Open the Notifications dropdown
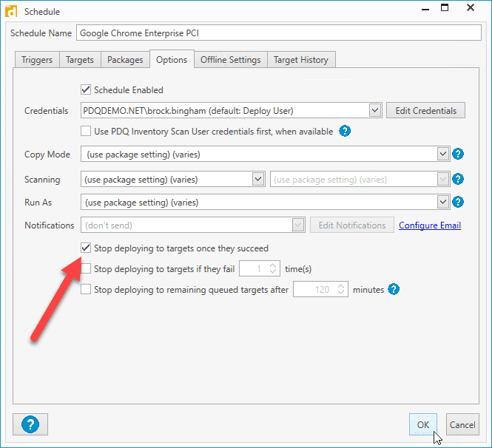Viewport: 492px width, 448px height. pos(297,225)
